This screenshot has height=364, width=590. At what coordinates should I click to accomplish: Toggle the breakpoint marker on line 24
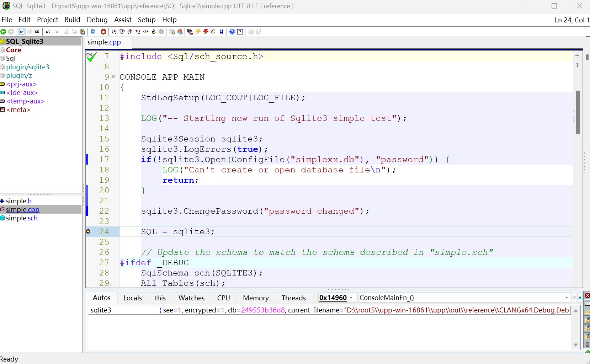click(89, 232)
